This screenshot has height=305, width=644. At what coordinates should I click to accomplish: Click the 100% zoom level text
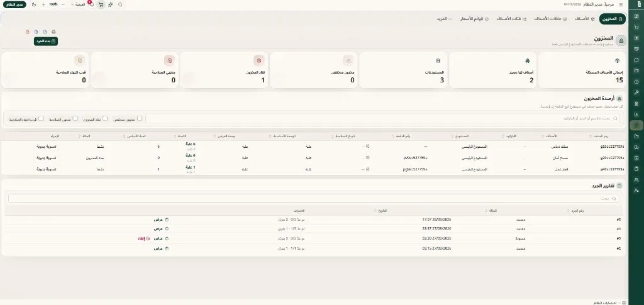tap(53, 4)
